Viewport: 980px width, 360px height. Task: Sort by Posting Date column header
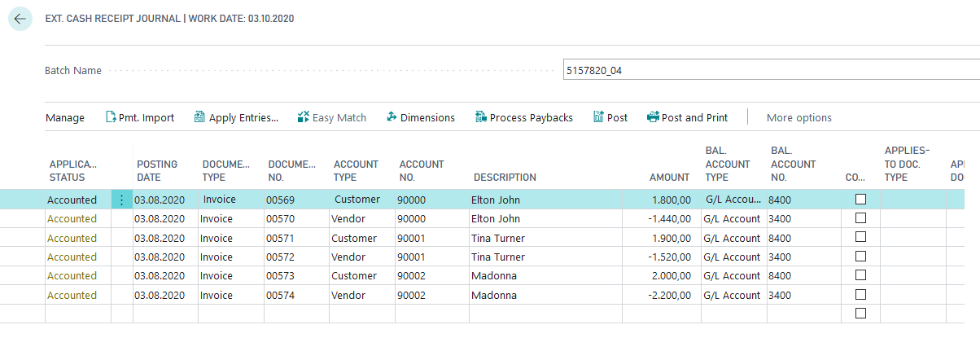pos(157,170)
